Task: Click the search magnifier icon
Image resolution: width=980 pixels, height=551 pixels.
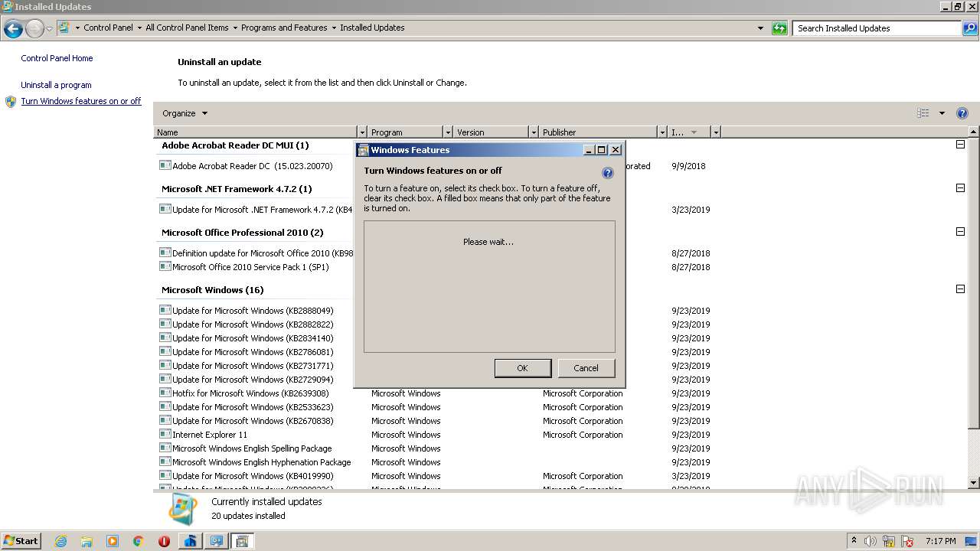Action: click(x=969, y=28)
